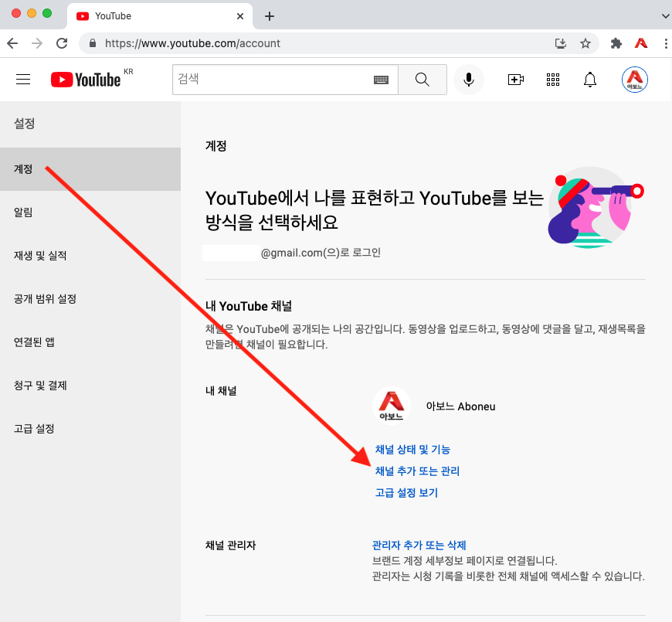The width and height of the screenshot is (672, 622).
Task: Select the YouTube browser tab
Action: pyautogui.click(x=160, y=16)
